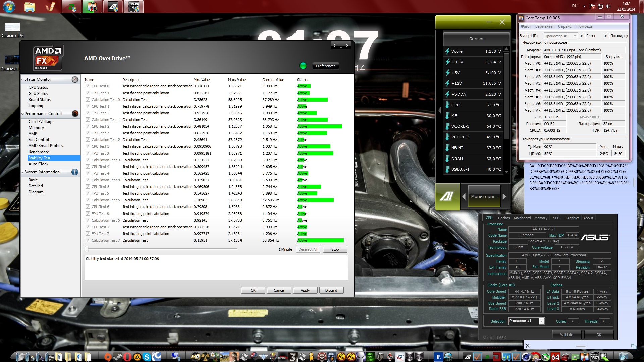Toggle the CPU Test 4 checkbox
The image size is (644, 362).
(88, 167)
